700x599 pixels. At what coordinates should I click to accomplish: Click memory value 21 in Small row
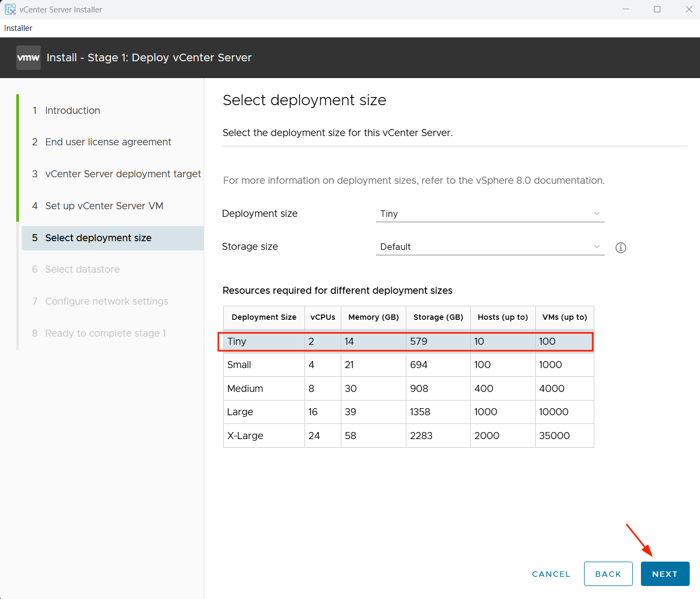click(349, 365)
